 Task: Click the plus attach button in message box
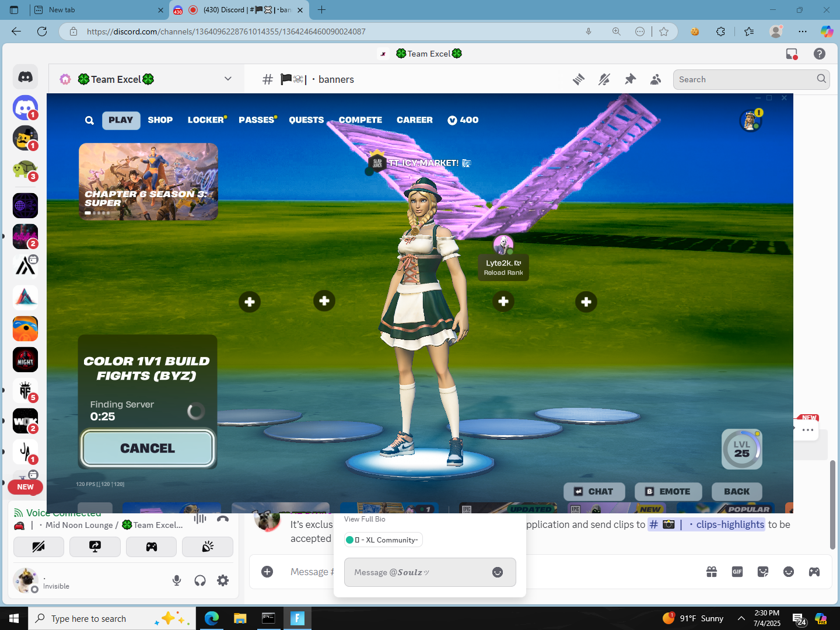click(267, 572)
